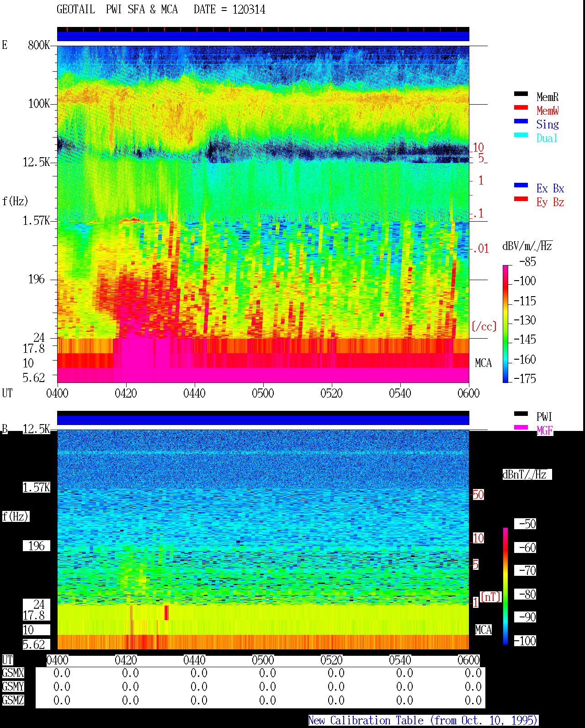The width and height of the screenshot is (585, 728).
Task: Click the black MemR legend swatch
Action: click(521, 94)
